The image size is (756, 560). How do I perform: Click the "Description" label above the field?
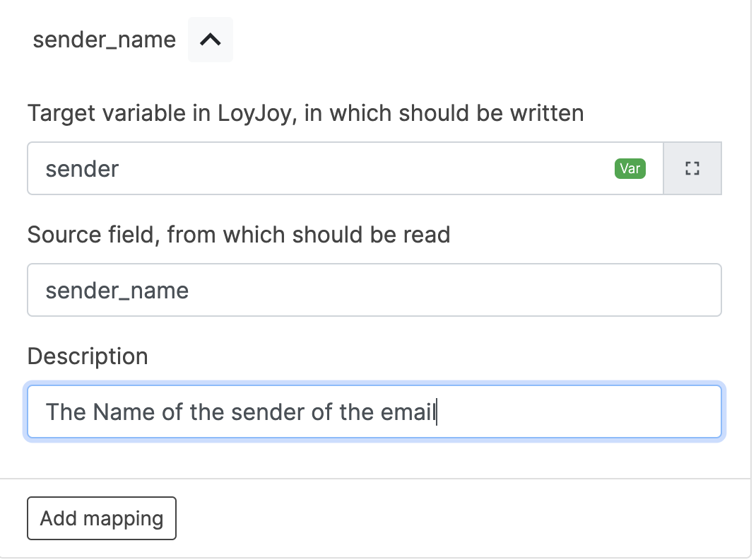click(88, 356)
